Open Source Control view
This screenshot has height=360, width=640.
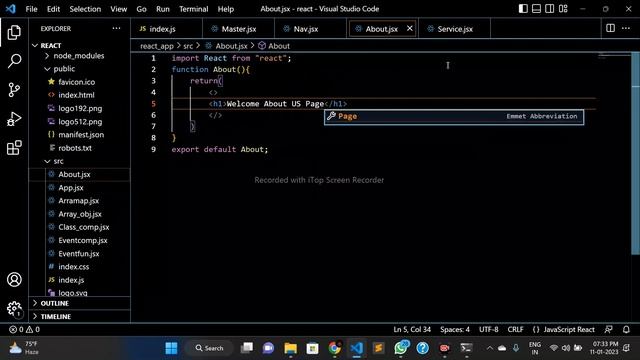coord(14,90)
